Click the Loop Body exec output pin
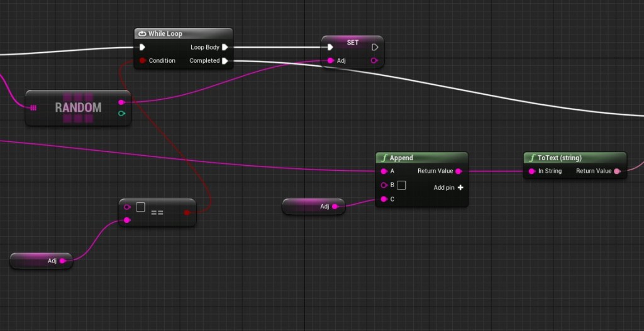This screenshot has width=644, height=331. (x=225, y=47)
